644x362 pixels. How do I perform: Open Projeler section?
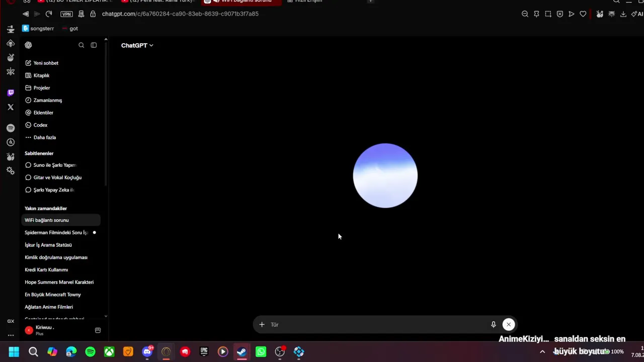point(60,88)
